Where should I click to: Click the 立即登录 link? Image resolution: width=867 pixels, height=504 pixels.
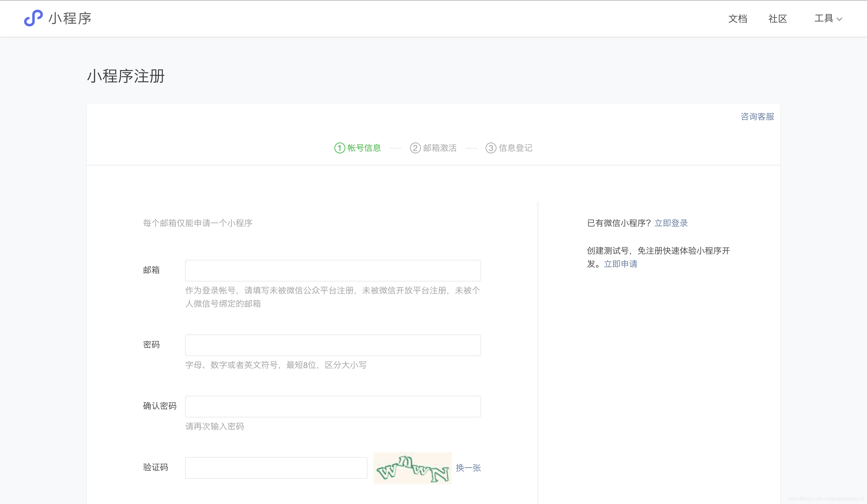671,223
